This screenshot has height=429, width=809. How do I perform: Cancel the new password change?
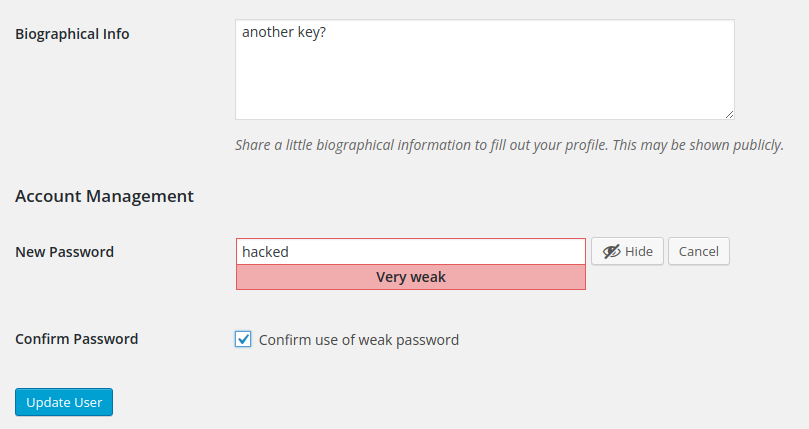tap(699, 251)
